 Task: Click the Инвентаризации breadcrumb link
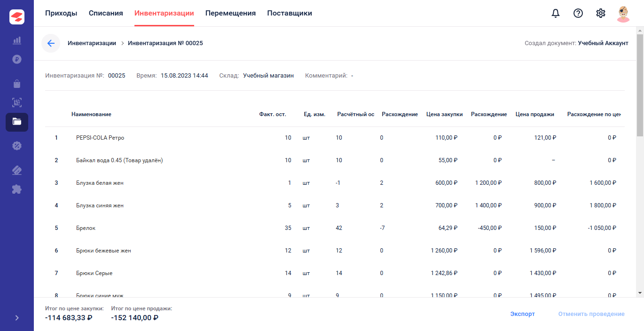[92, 43]
